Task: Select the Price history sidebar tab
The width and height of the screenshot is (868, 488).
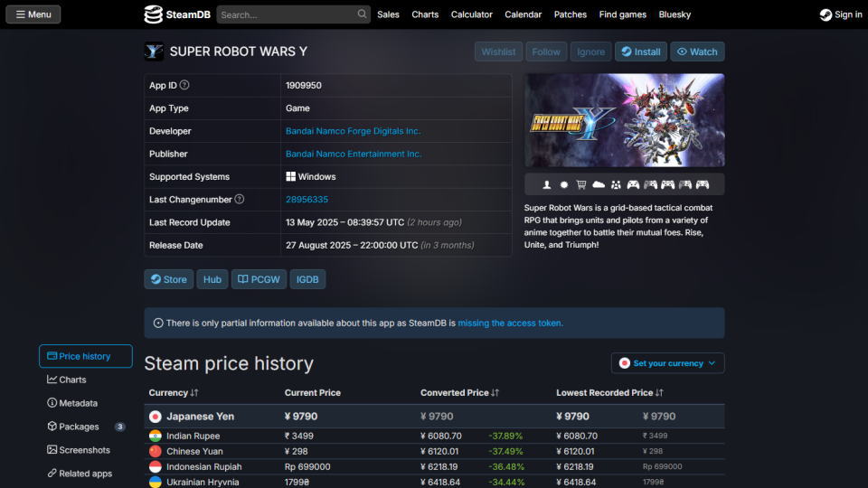Action: [86, 356]
